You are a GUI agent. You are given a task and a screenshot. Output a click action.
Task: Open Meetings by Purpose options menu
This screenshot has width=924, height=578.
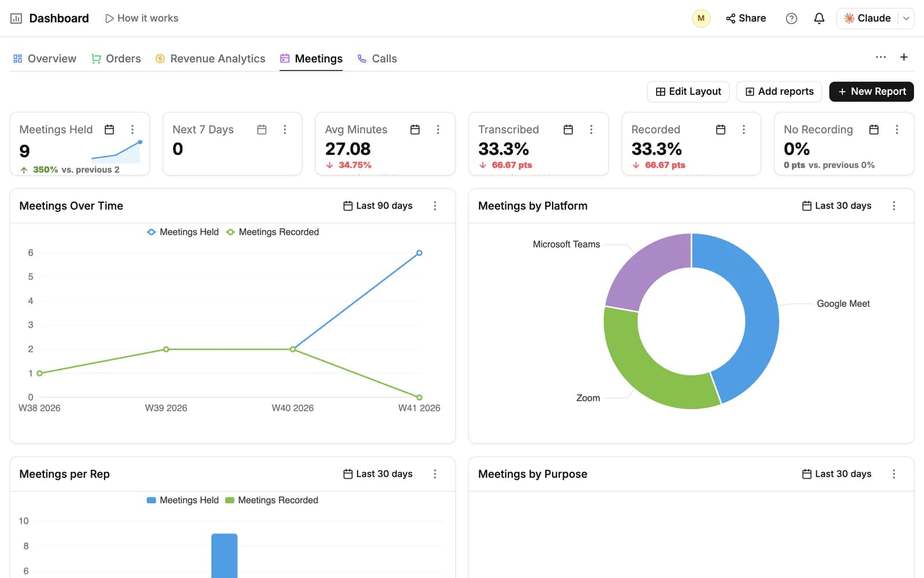894,474
